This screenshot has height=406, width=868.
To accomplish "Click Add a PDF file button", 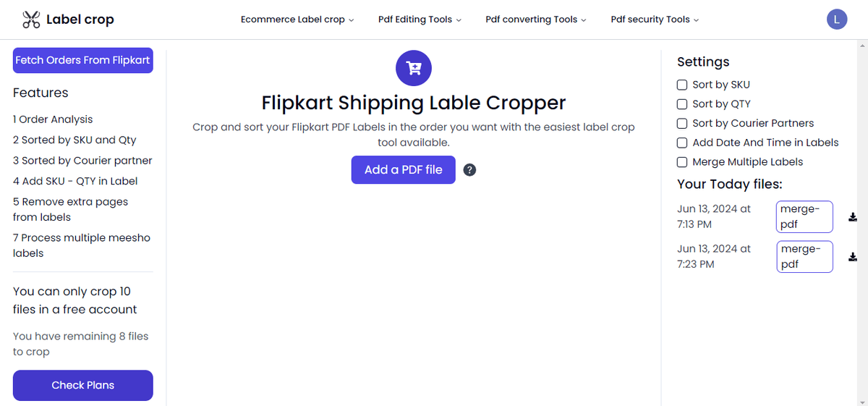I will pos(404,170).
